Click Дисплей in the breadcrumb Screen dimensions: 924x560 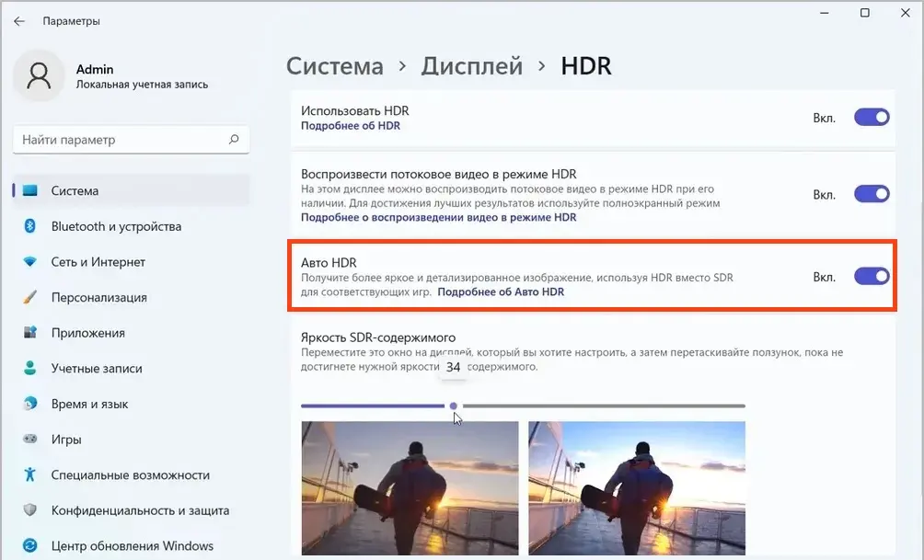pyautogui.click(x=471, y=66)
